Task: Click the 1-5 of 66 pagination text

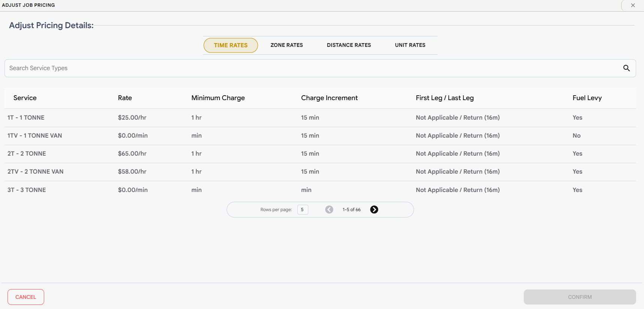Action: click(x=351, y=210)
